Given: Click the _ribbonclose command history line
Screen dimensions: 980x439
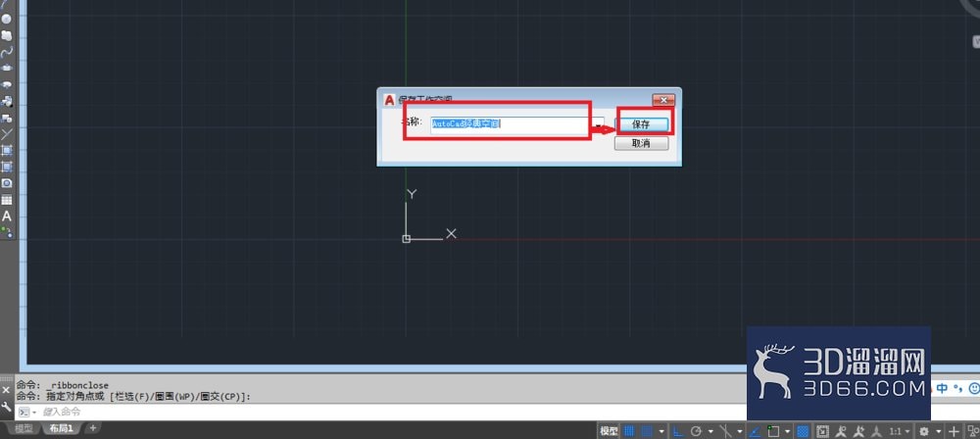Looking at the screenshot, I should coord(63,386).
